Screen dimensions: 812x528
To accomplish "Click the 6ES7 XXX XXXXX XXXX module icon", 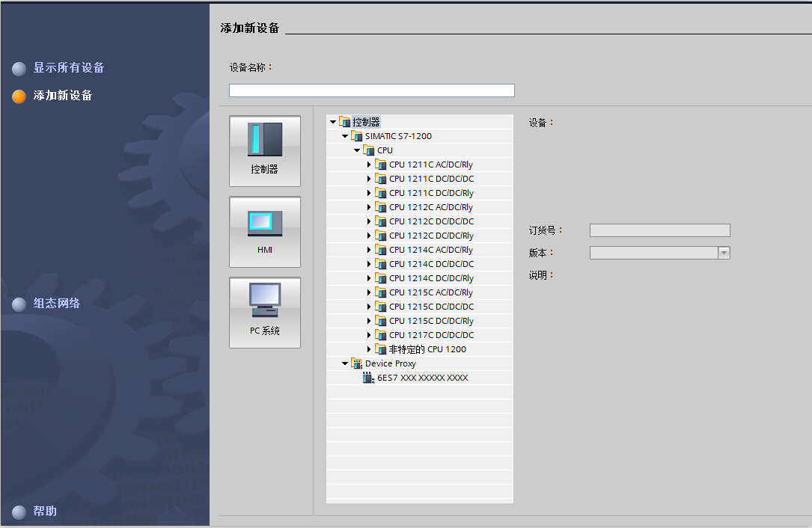I will pos(369,378).
